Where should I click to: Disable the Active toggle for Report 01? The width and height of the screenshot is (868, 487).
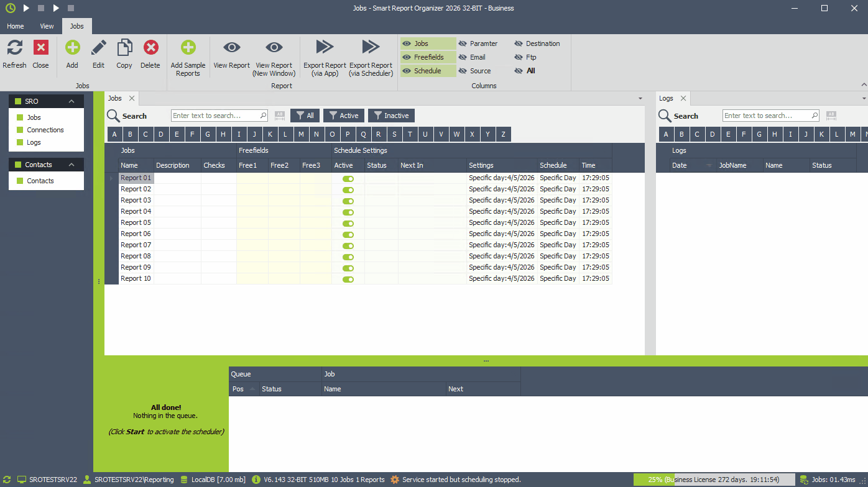[x=348, y=178]
